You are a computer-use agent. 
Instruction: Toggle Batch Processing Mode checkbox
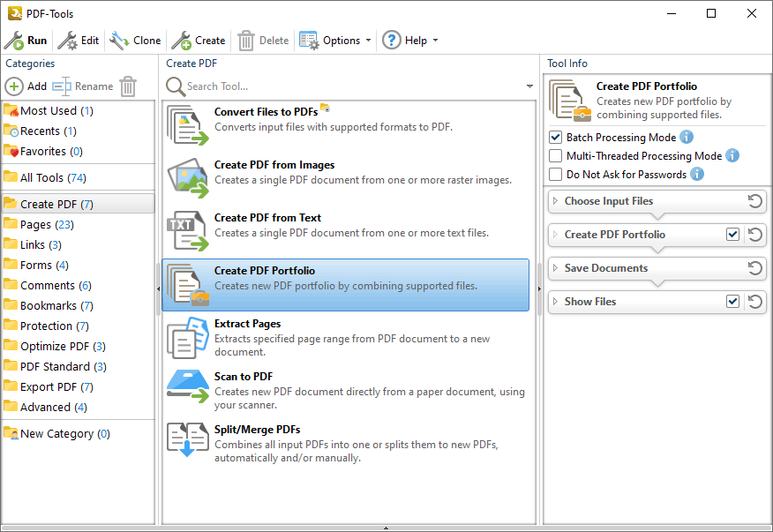[555, 137]
